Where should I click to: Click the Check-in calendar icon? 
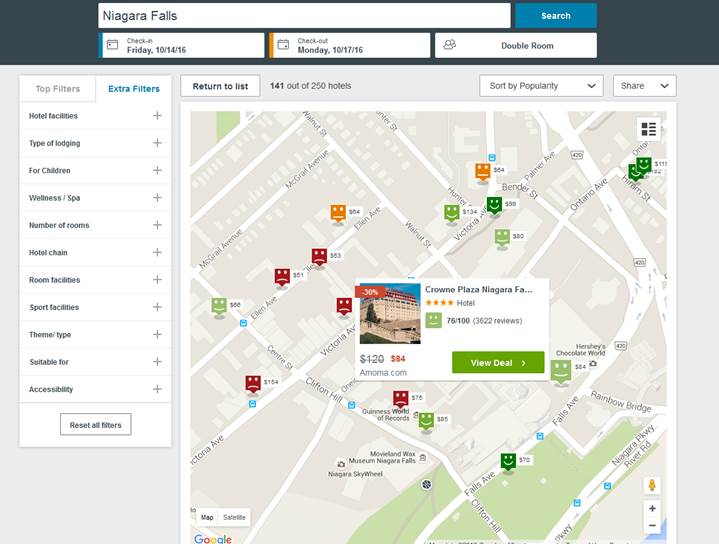pyautogui.click(x=112, y=44)
